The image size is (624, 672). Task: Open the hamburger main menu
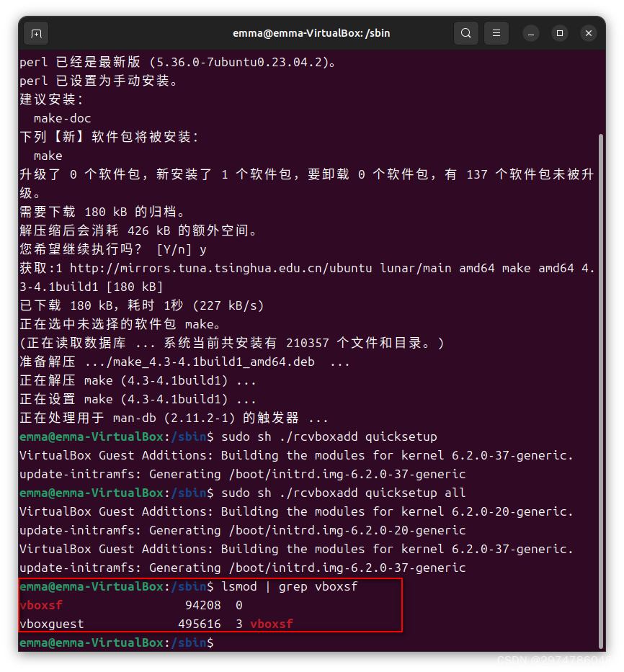tap(496, 33)
